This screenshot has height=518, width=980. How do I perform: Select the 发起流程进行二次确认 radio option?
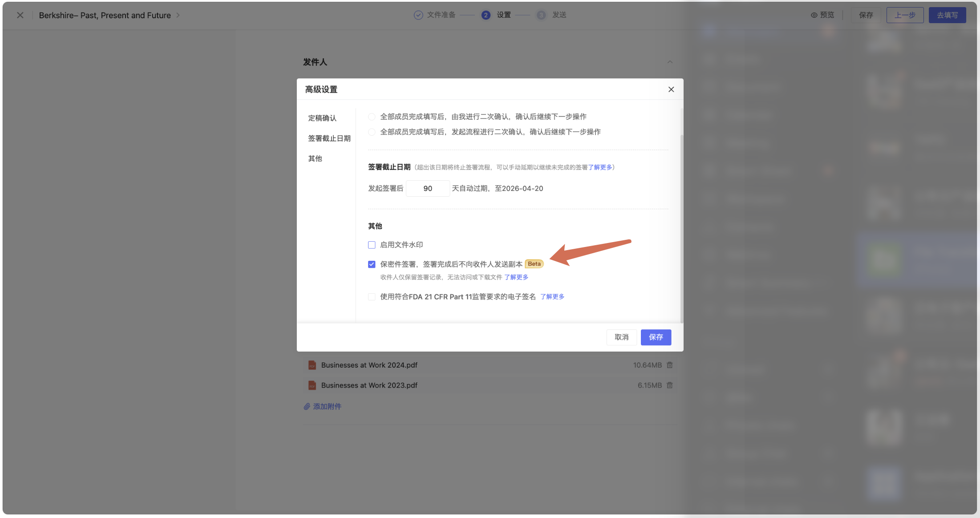372,132
